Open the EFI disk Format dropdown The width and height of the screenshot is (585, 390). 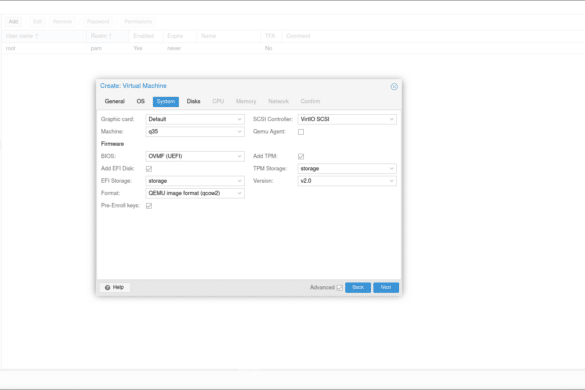[195, 193]
